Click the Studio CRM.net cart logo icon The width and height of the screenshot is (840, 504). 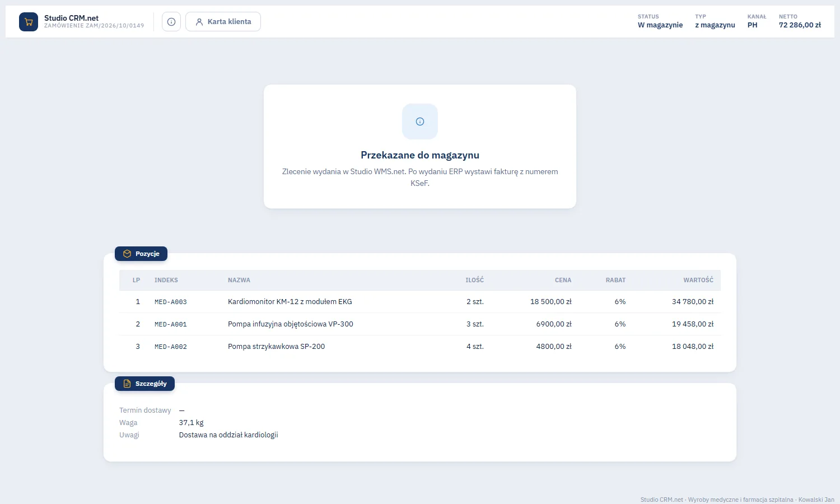point(29,22)
